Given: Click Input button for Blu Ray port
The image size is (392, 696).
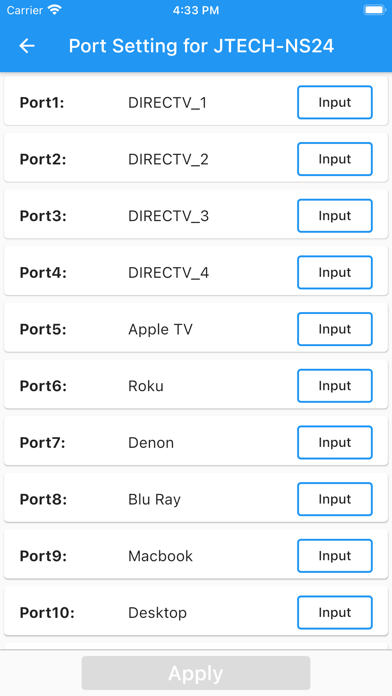Looking at the screenshot, I should pyautogui.click(x=335, y=499).
